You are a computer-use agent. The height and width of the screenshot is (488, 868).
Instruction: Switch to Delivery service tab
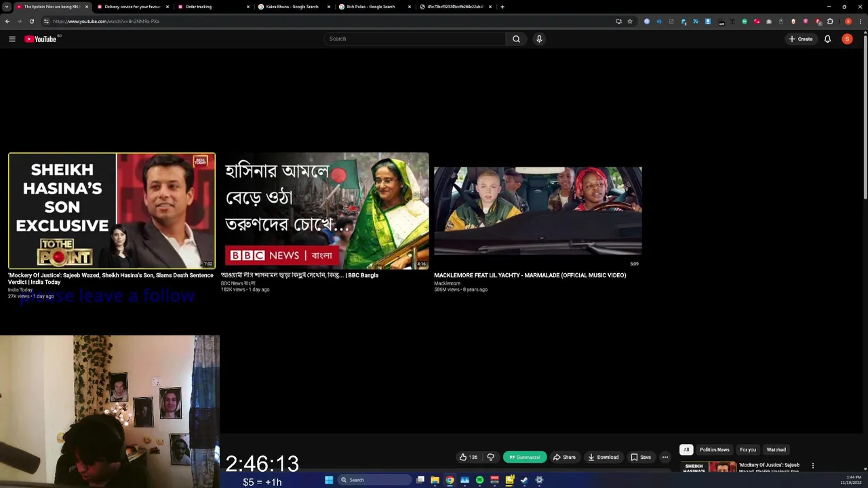[132, 7]
